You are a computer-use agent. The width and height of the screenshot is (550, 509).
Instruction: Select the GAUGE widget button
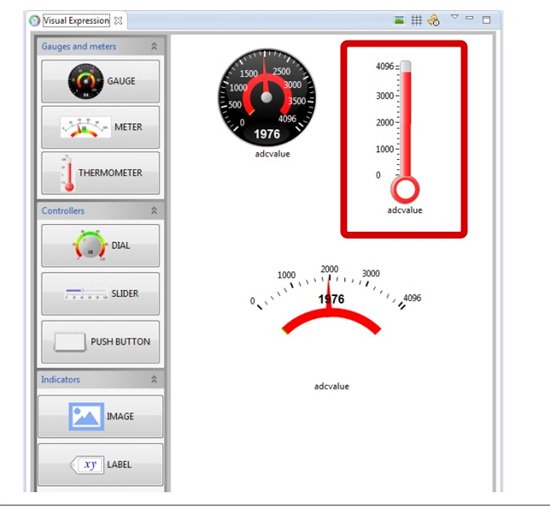click(x=100, y=81)
